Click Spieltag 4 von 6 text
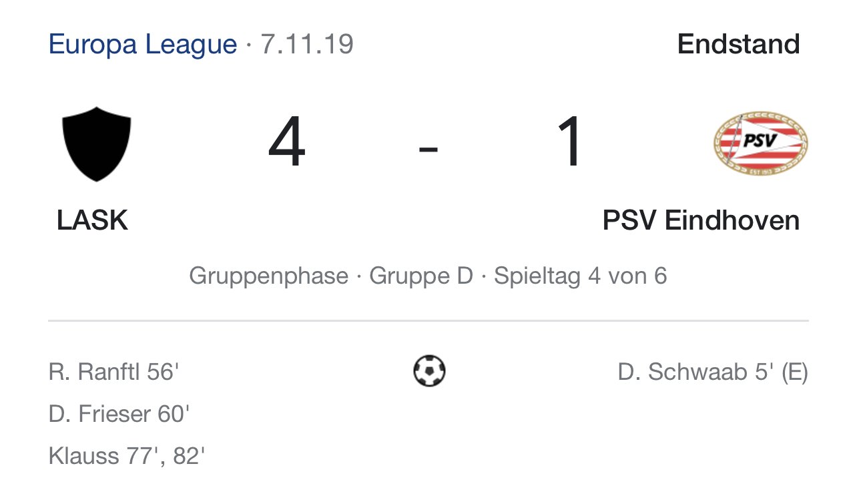The image size is (857, 504). tap(580, 276)
